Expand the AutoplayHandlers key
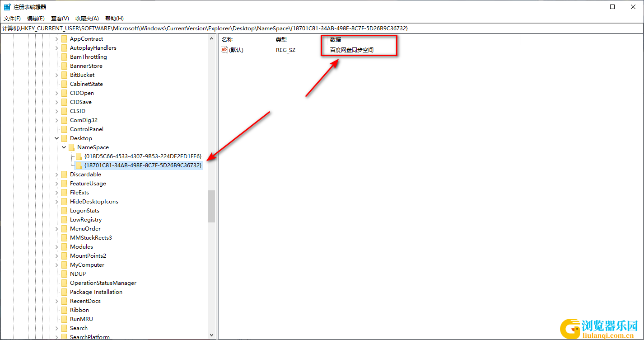Image resolution: width=644 pixels, height=340 pixels. point(56,48)
